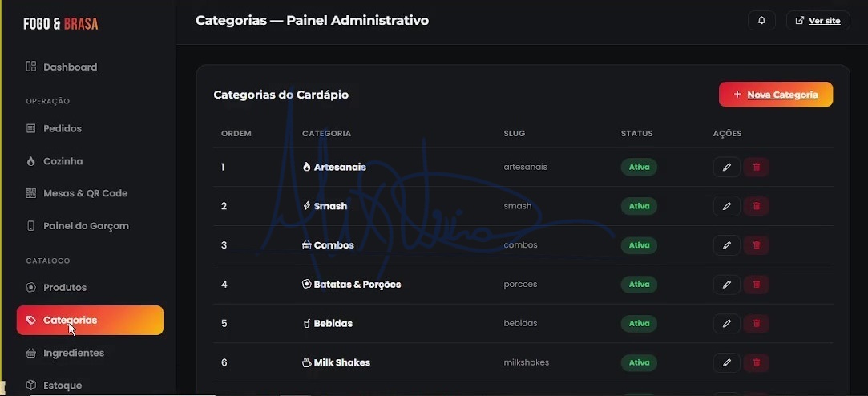This screenshot has width=868, height=396.
Task: Edit the Combos category pencil icon
Action: click(726, 244)
